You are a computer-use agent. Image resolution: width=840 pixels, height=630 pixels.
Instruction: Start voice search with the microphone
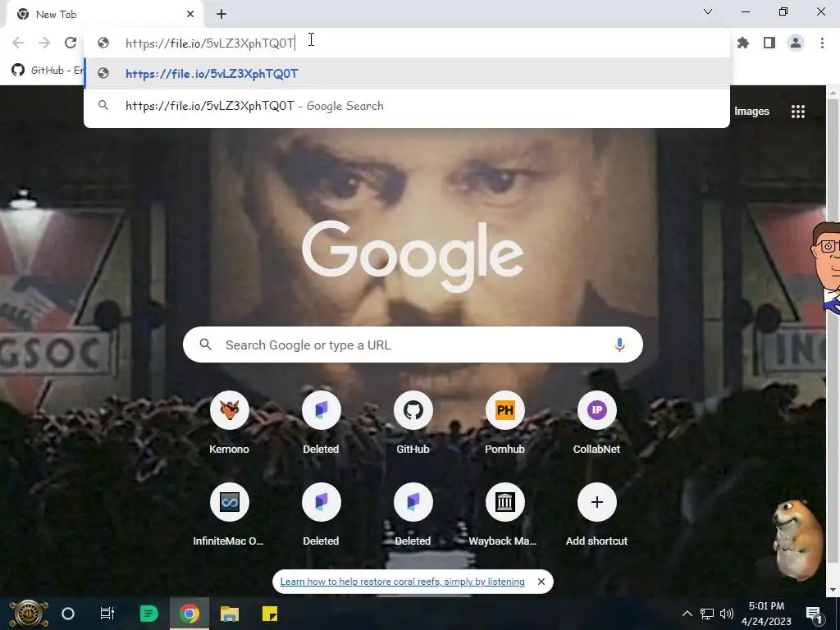pos(619,345)
